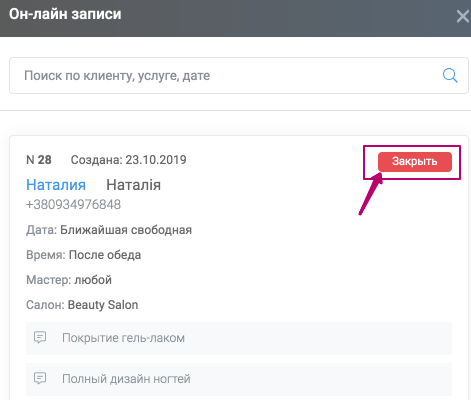471x400 pixels.
Task: Select the grey Наталія name text
Action: 133,185
